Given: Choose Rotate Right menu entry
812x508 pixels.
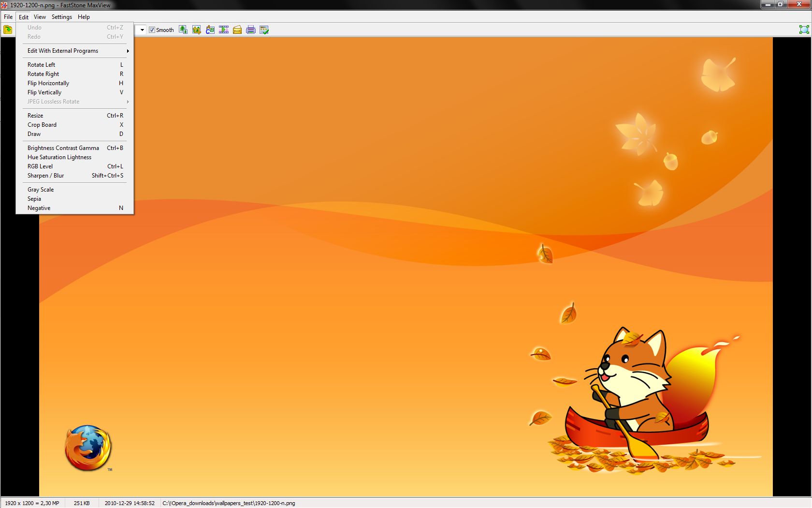Looking at the screenshot, I should [74, 74].
